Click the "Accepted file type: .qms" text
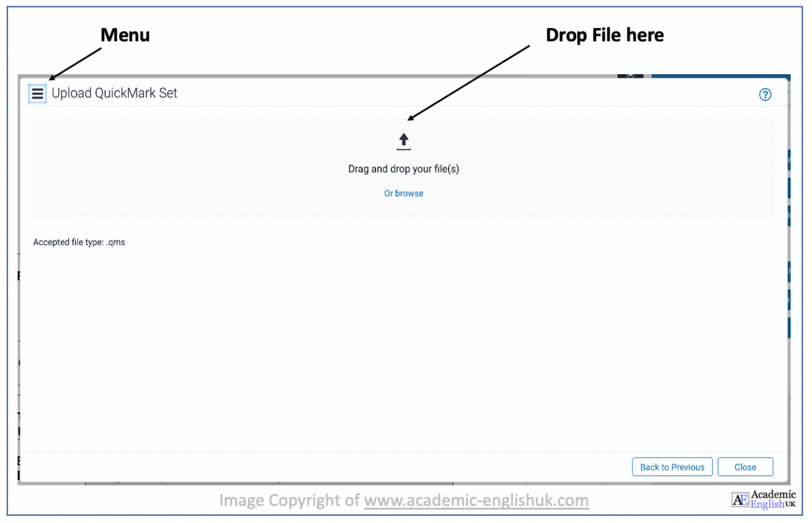 (79, 242)
